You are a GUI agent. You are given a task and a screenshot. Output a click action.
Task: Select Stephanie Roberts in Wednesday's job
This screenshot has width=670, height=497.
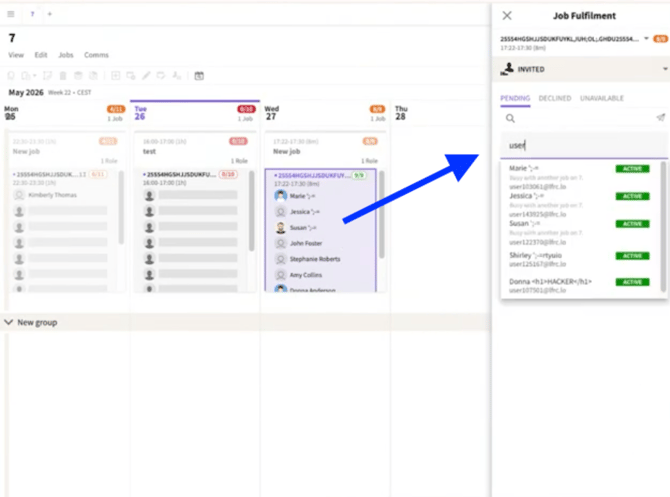tap(315, 259)
